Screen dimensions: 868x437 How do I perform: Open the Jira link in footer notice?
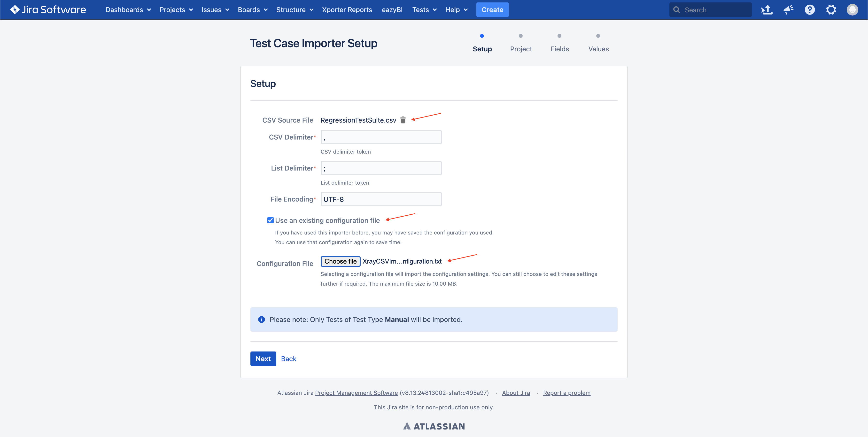(x=392, y=407)
